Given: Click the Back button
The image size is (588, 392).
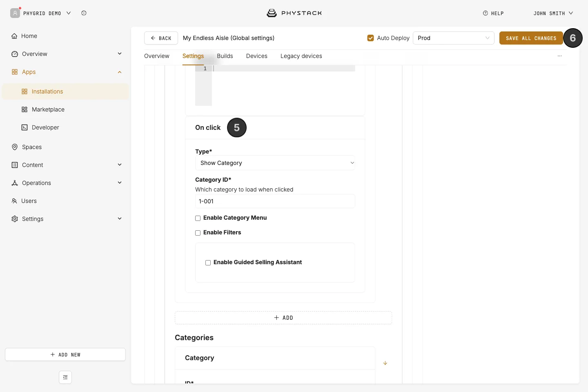Looking at the screenshot, I should pyautogui.click(x=161, y=38).
